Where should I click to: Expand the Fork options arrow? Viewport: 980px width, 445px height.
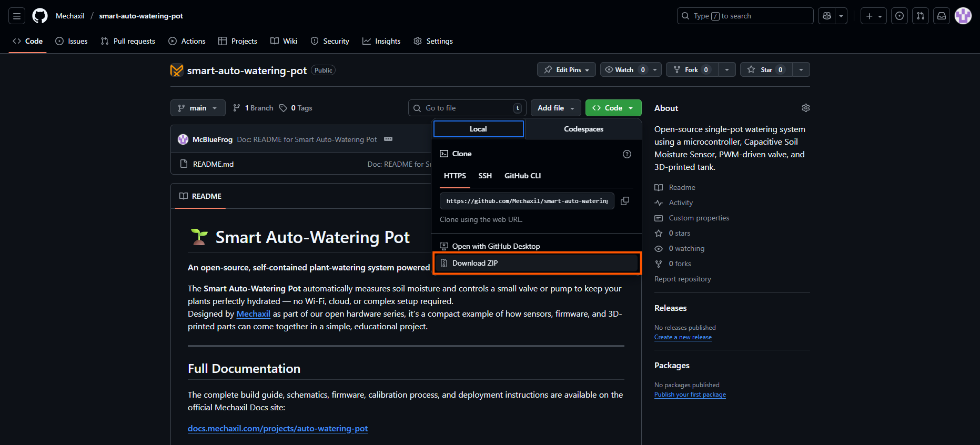pyautogui.click(x=726, y=69)
